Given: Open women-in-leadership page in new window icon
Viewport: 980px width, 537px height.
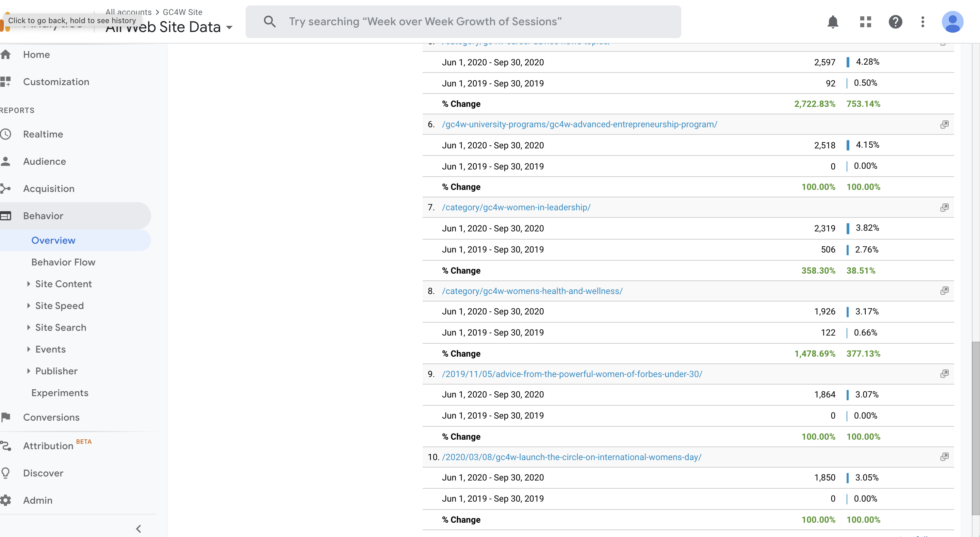Looking at the screenshot, I should (944, 208).
